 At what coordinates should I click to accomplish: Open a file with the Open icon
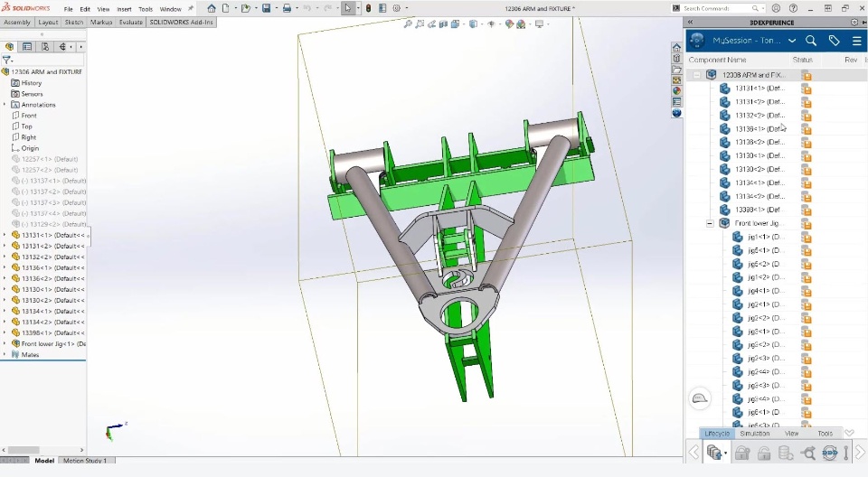tap(246, 8)
